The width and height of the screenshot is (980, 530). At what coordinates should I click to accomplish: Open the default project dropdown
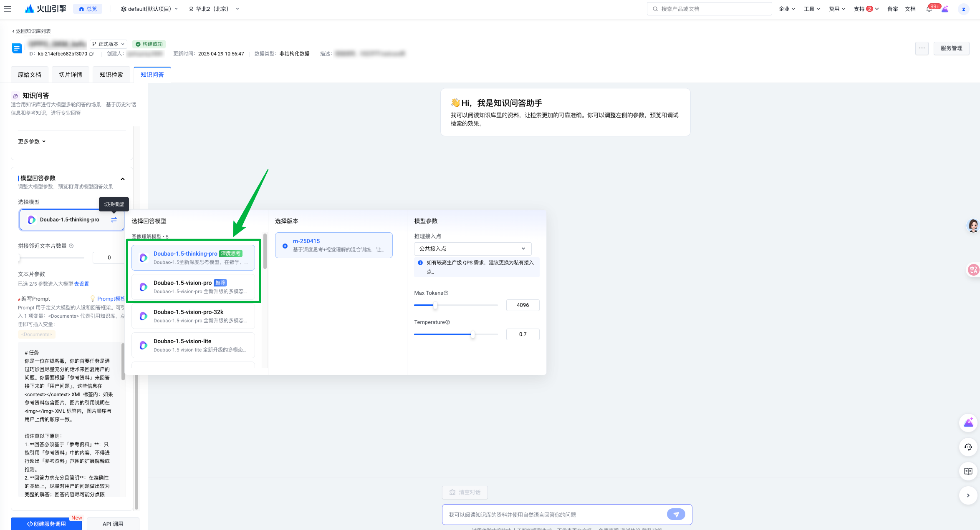[x=149, y=9]
